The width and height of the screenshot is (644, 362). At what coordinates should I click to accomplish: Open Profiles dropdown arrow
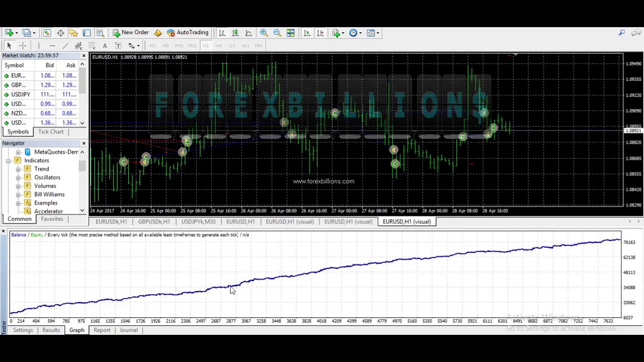point(34,33)
